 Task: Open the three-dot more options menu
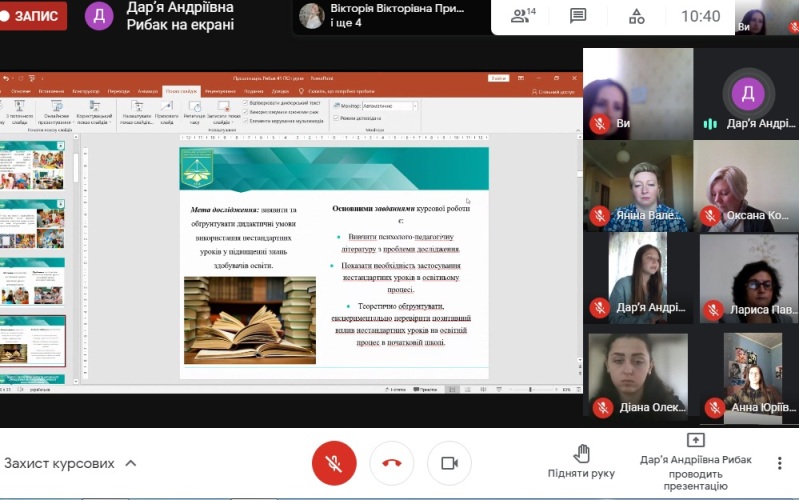[x=779, y=463]
